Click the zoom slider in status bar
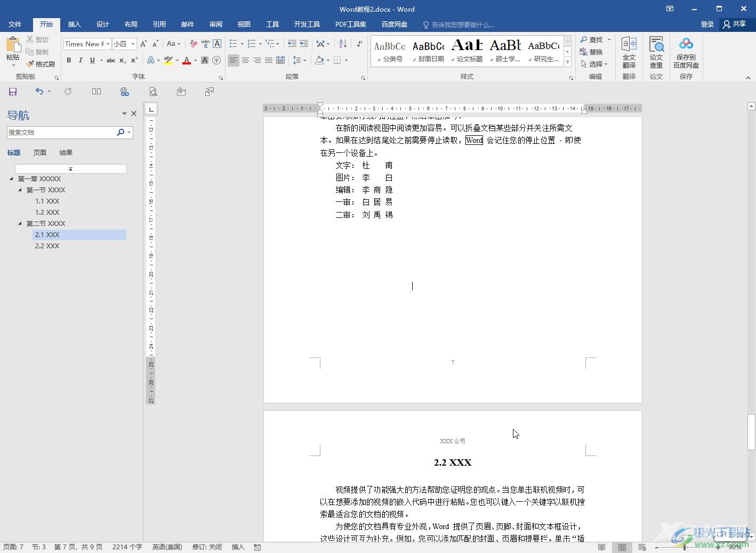756x553 pixels. tap(688, 547)
